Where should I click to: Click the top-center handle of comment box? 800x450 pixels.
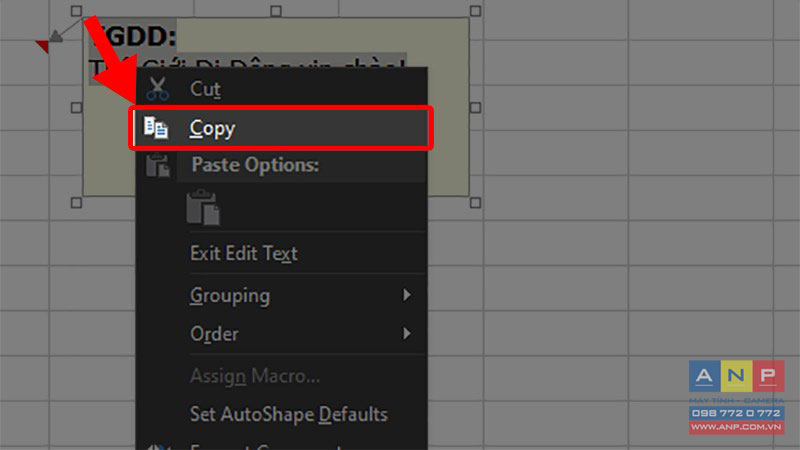tap(276, 11)
